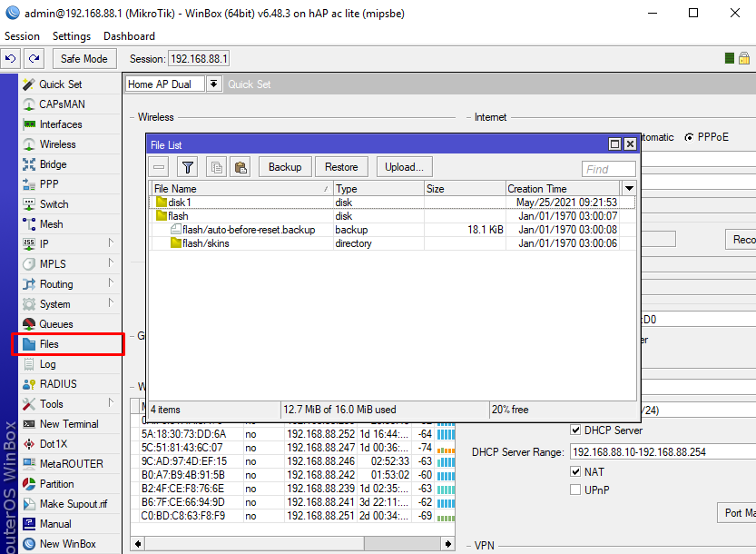Open Files from the sidebar
Viewport: 756px width, 554px height.
click(x=49, y=344)
